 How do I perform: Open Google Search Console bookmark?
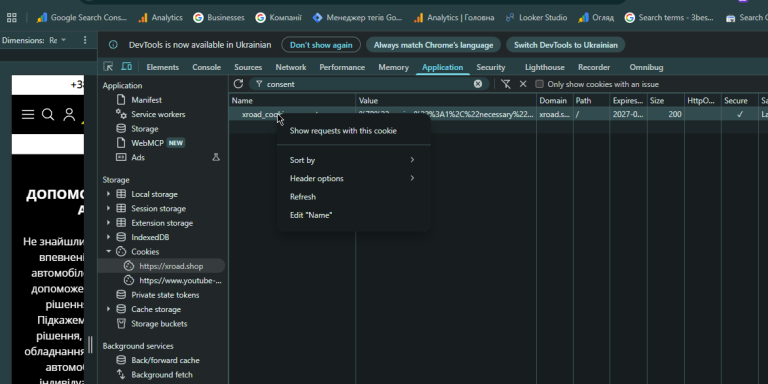point(82,18)
